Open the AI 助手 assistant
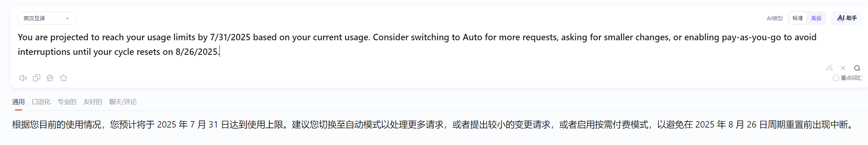 point(847,18)
